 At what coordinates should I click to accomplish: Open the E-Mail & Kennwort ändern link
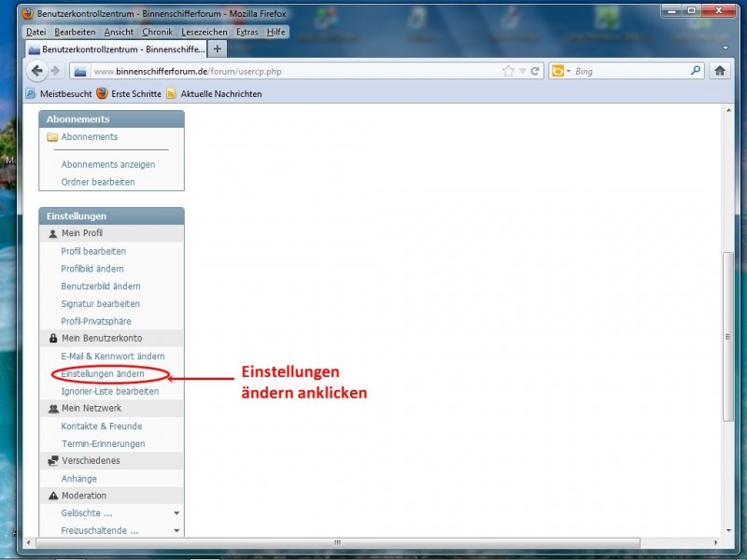(113, 357)
